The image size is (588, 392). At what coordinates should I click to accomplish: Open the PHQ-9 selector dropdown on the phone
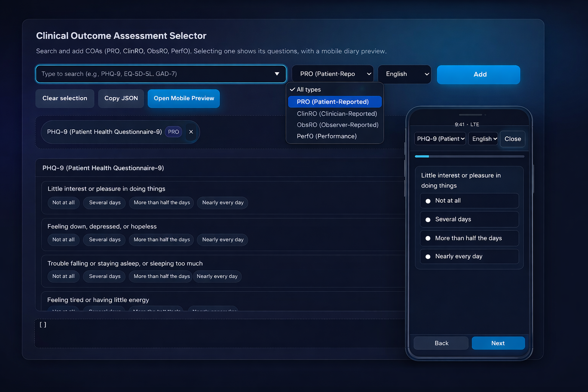pyautogui.click(x=439, y=139)
